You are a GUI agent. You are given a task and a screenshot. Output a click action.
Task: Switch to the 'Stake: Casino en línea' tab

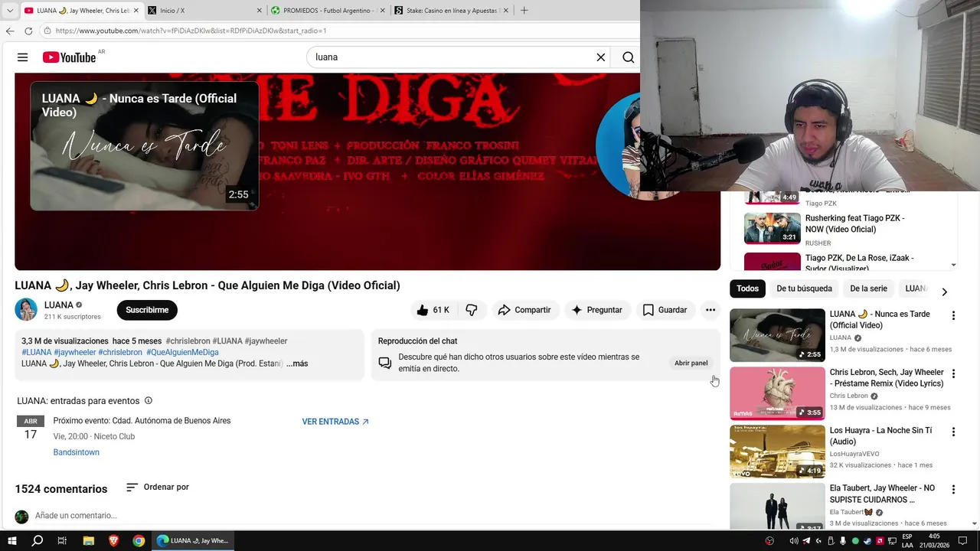pyautogui.click(x=451, y=11)
